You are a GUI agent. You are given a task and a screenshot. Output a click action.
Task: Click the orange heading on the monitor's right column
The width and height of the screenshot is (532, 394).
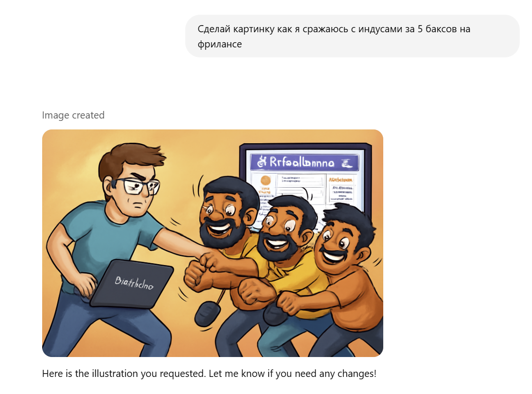pyautogui.click(x=340, y=180)
